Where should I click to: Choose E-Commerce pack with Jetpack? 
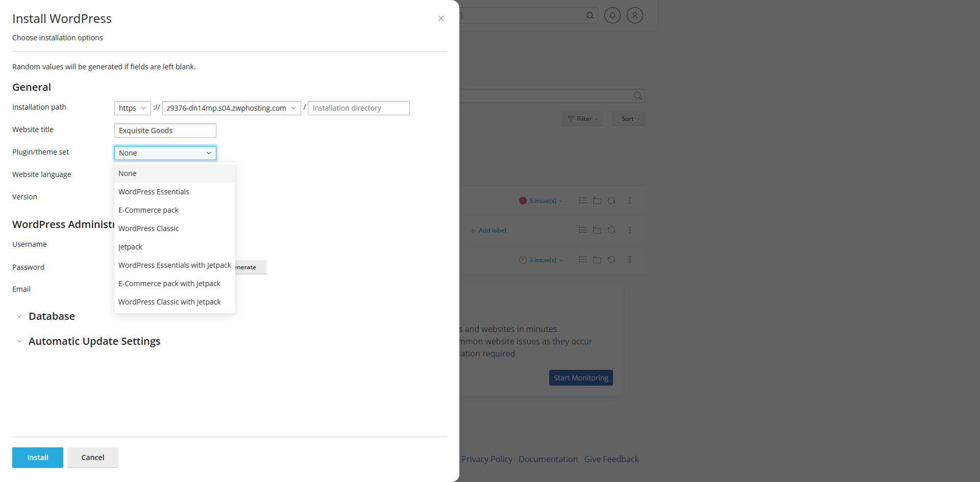pos(175,284)
